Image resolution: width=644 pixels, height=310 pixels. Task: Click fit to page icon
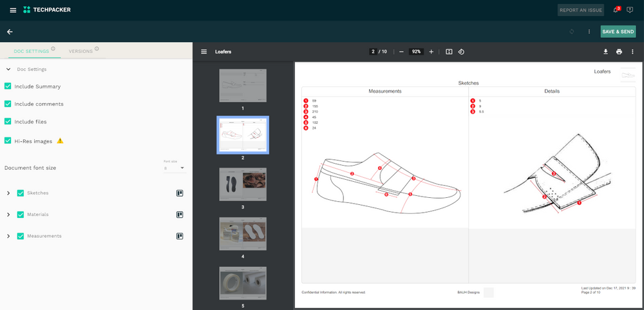(449, 52)
